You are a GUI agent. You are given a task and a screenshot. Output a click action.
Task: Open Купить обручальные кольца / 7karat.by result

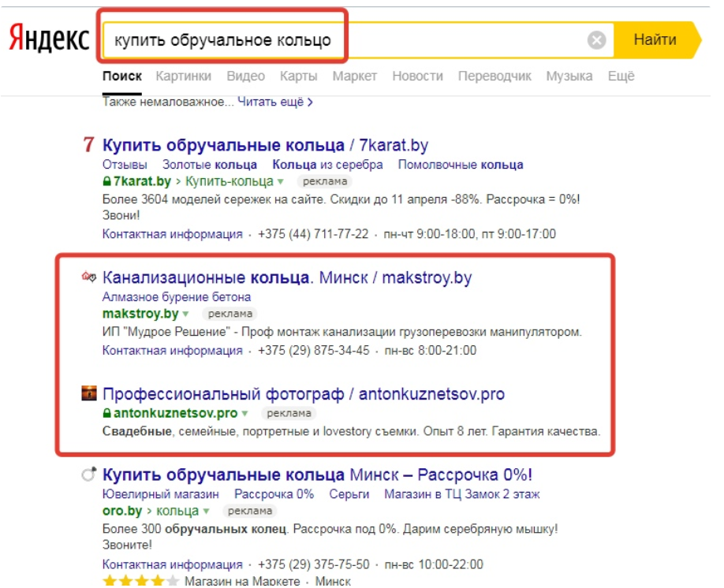266,145
